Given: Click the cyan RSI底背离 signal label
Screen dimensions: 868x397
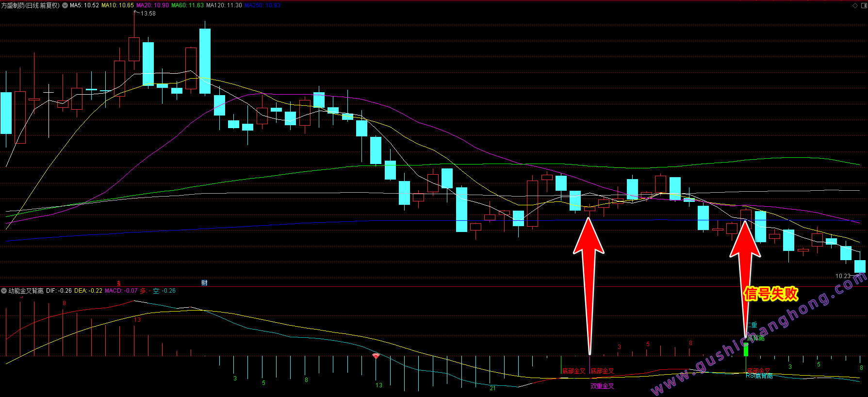Looking at the screenshot, I should coord(759,376).
